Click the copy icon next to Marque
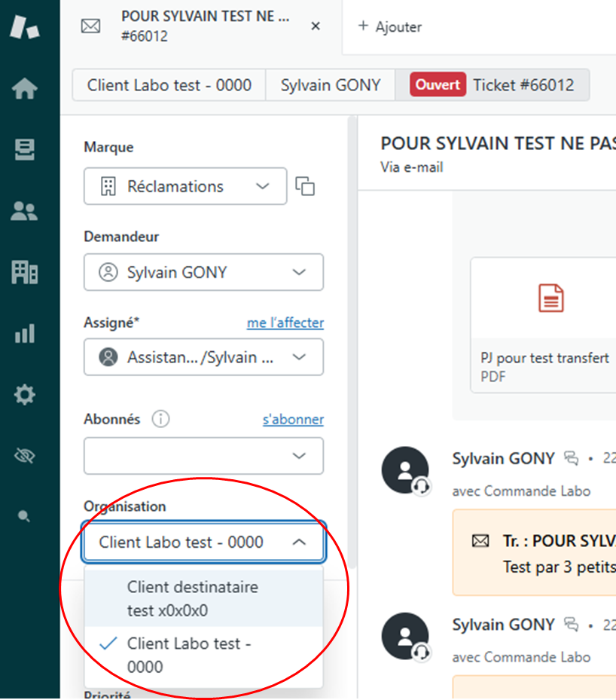The image size is (616, 700). point(305,186)
